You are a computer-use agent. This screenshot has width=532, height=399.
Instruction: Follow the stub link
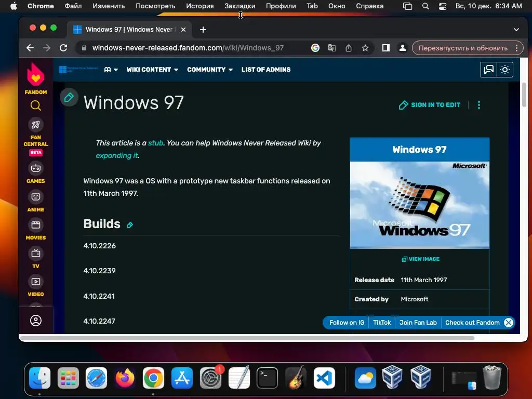pyautogui.click(x=156, y=143)
